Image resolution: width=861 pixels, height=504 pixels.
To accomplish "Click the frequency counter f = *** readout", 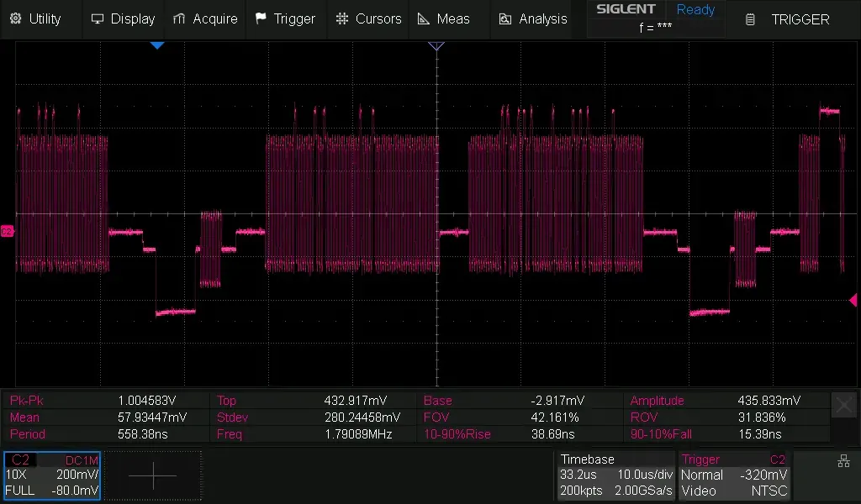I will pyautogui.click(x=655, y=28).
